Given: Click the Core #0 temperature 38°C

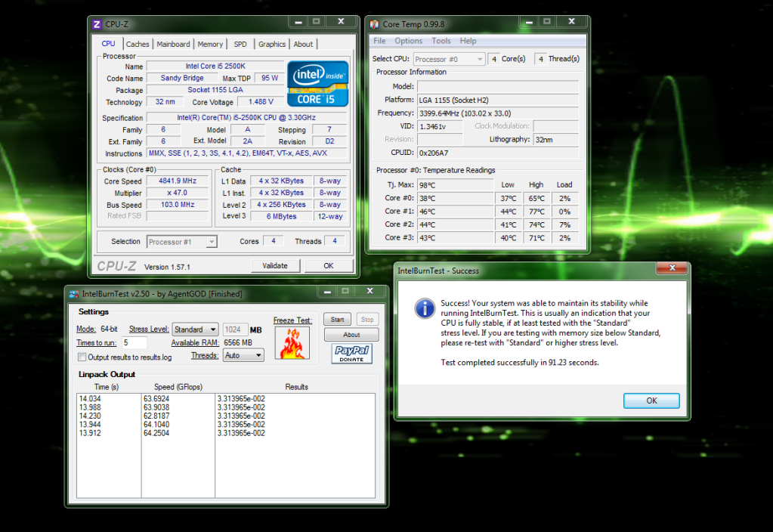Looking at the screenshot, I should pyautogui.click(x=455, y=198).
